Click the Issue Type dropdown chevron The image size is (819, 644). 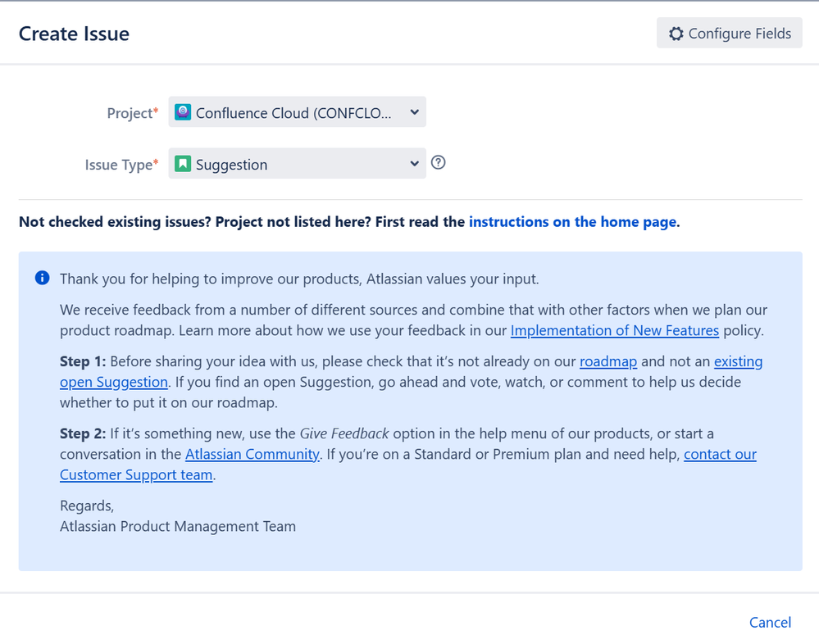pyautogui.click(x=413, y=163)
